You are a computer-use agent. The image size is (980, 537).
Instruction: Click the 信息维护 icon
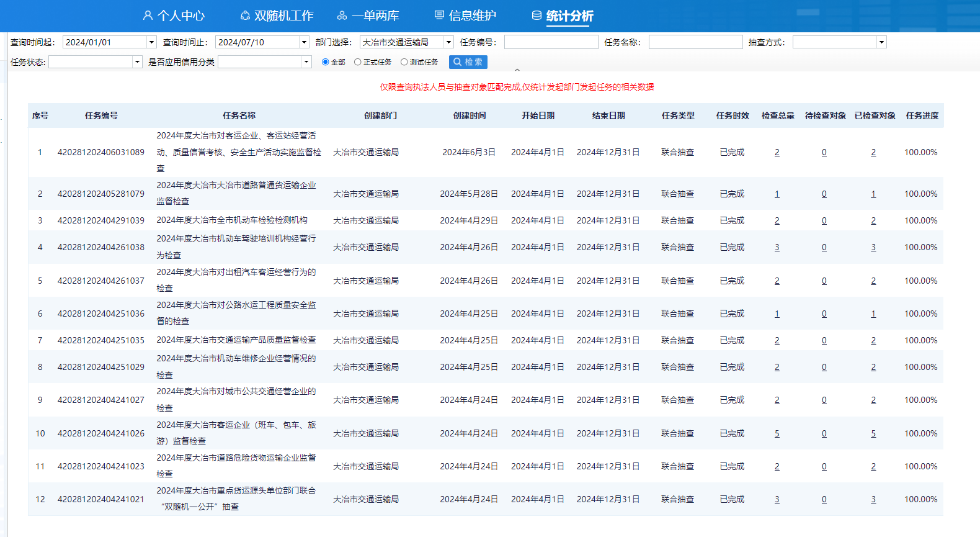click(x=439, y=16)
